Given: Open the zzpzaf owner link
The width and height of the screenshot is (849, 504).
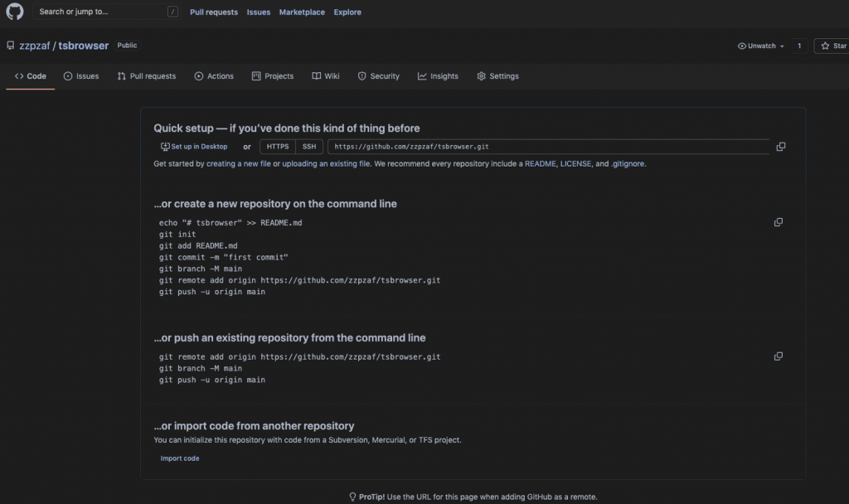Looking at the screenshot, I should (x=35, y=46).
